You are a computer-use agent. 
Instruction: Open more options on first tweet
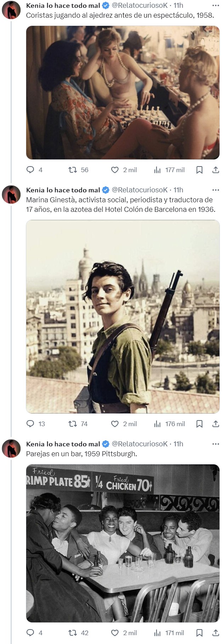click(x=216, y=5)
